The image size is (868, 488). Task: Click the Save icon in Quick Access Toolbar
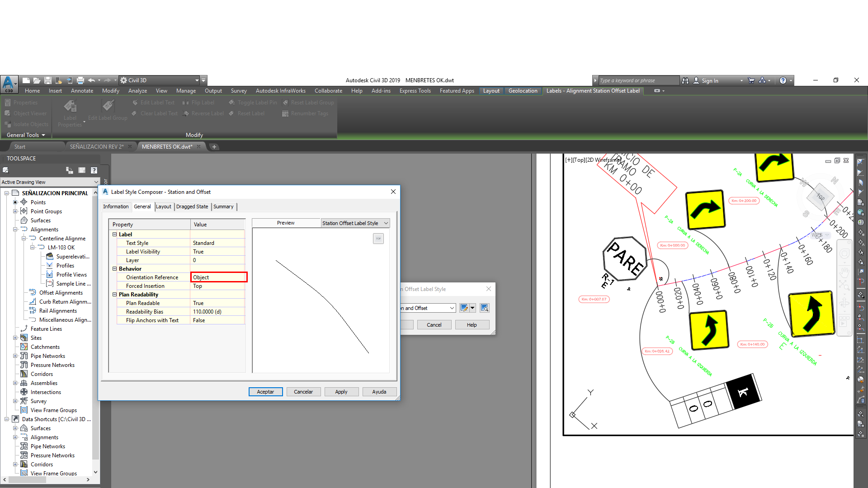coord(48,80)
